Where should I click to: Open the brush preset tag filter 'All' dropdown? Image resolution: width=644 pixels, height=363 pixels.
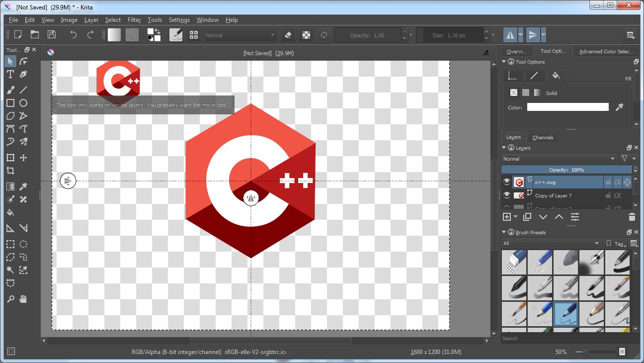(551, 243)
